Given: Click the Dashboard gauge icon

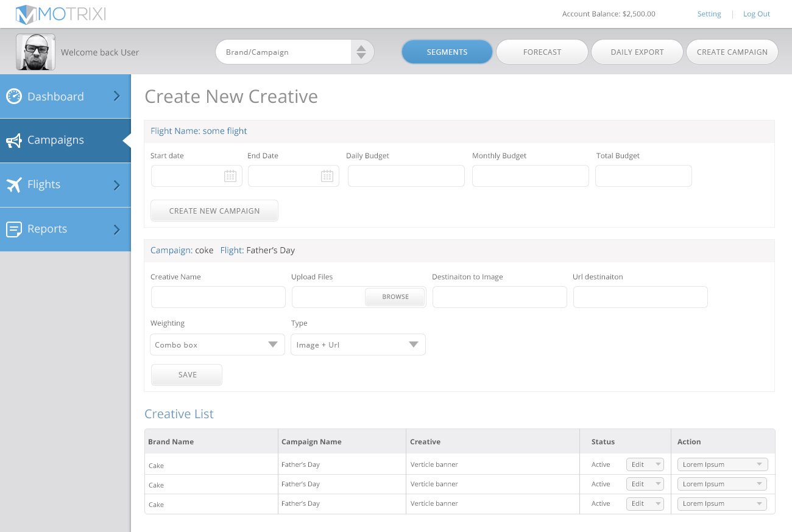Looking at the screenshot, I should (x=14, y=96).
